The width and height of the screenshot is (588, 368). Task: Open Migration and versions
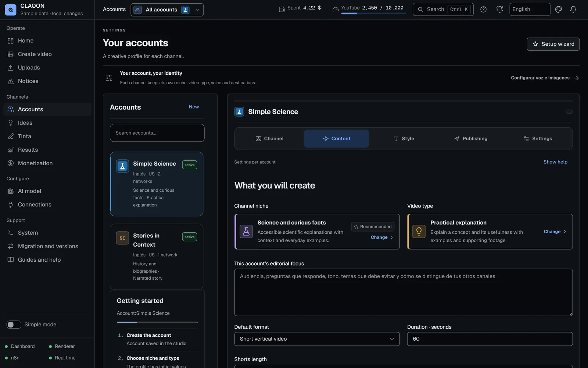(47, 246)
